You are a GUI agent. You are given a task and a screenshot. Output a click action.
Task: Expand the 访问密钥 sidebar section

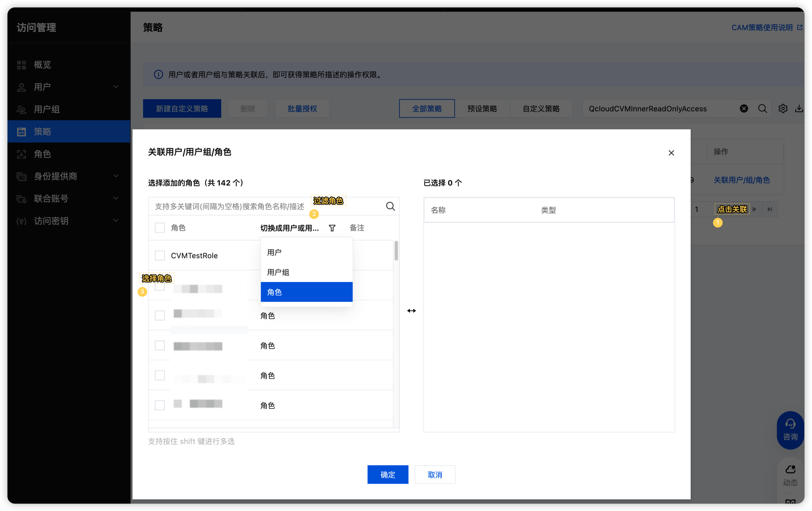pos(116,221)
